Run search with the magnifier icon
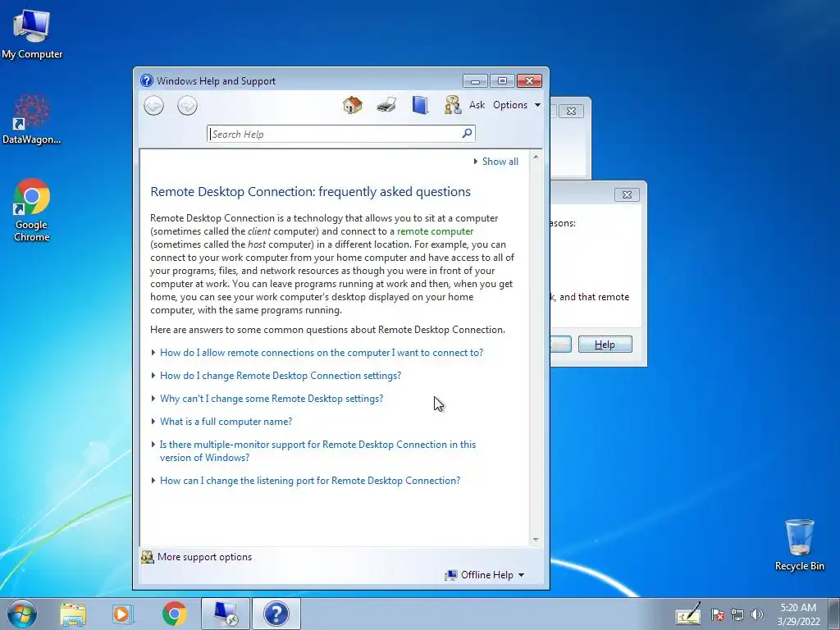Image resolution: width=840 pixels, height=630 pixels. [x=467, y=133]
